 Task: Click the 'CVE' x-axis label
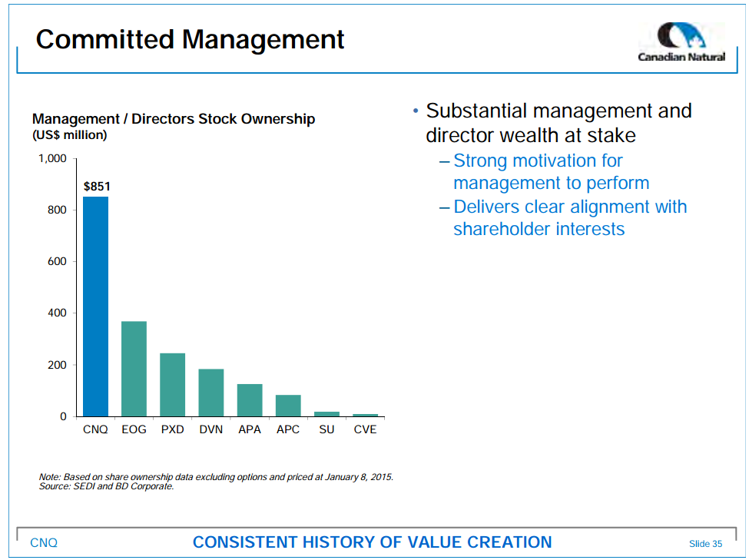pos(366,429)
